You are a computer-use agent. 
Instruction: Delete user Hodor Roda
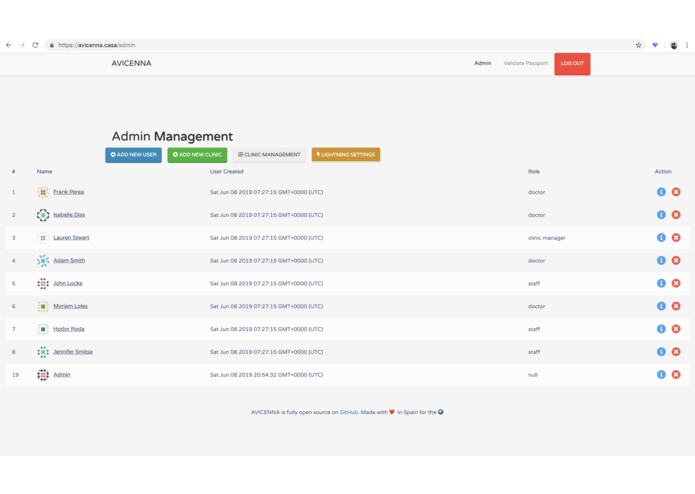[676, 329]
